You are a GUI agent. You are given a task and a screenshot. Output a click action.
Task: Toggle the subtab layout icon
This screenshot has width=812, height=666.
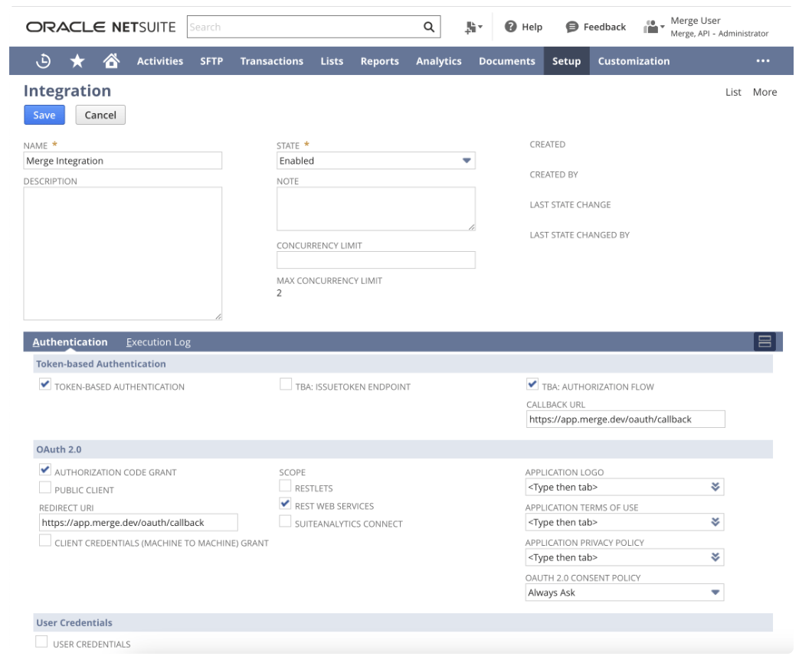point(765,341)
